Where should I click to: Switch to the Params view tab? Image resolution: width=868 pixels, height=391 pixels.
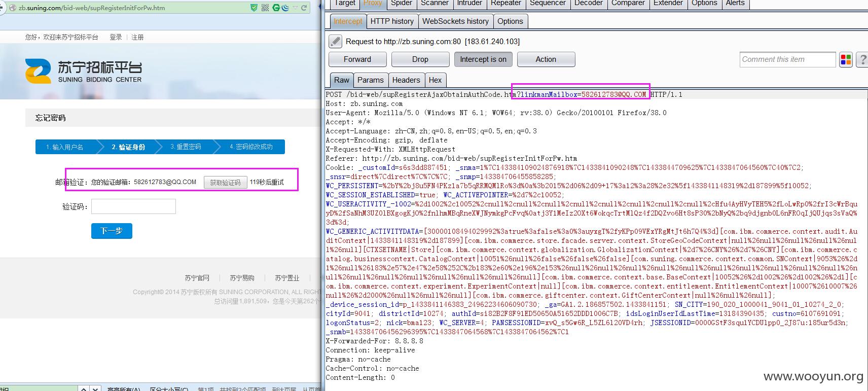coord(371,80)
